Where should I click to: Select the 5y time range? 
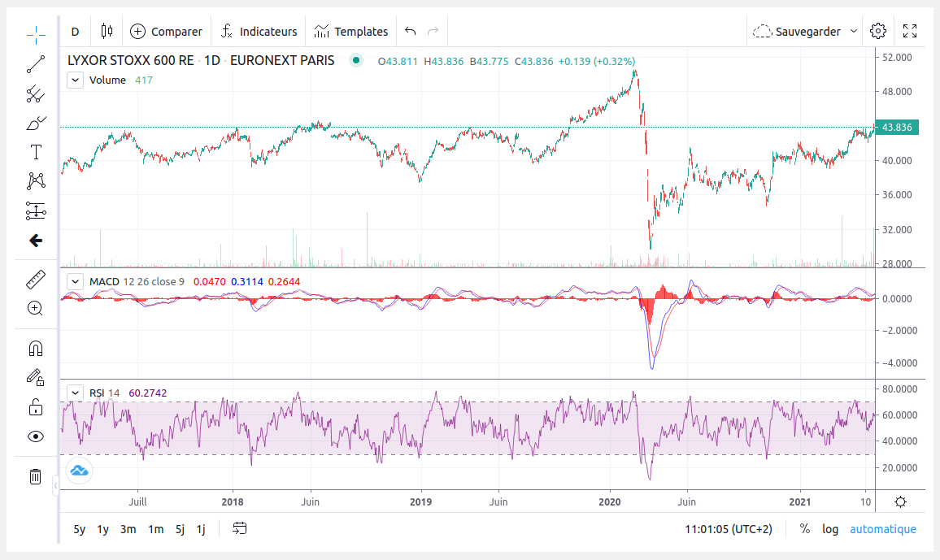pos(79,529)
